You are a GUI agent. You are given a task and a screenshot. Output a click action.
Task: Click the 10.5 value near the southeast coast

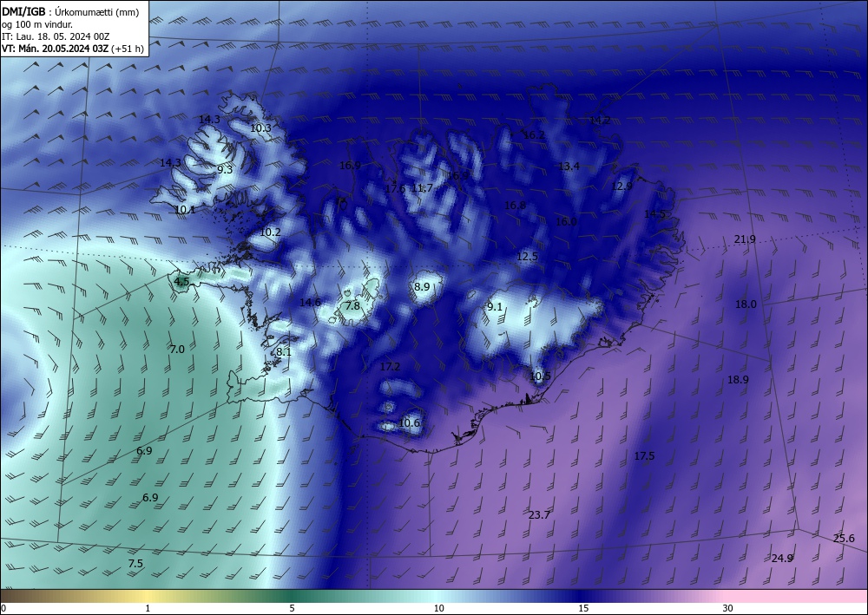tap(540, 376)
